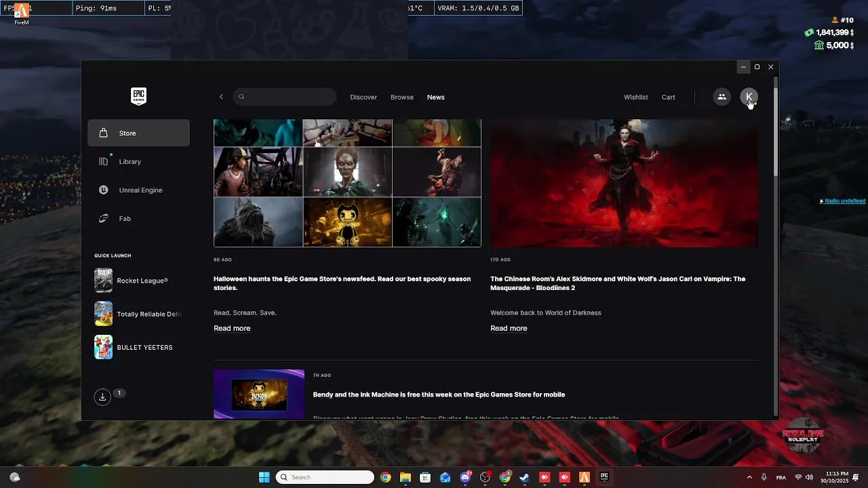
Task: Select Fab in the sidebar
Action: pyautogui.click(x=139, y=218)
